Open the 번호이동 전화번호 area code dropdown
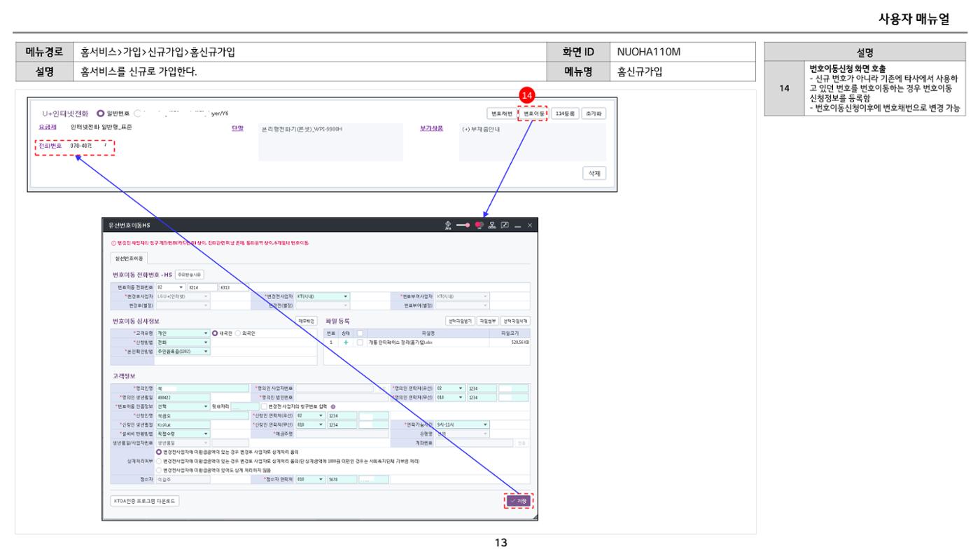Screen dimensions: 980x552 pyautogui.click(x=171, y=287)
